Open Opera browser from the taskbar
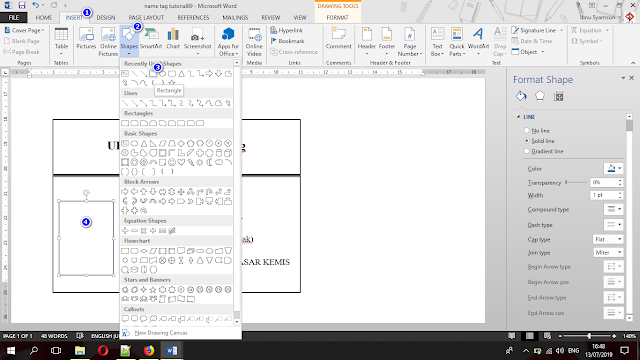 pyautogui.click(x=103, y=350)
